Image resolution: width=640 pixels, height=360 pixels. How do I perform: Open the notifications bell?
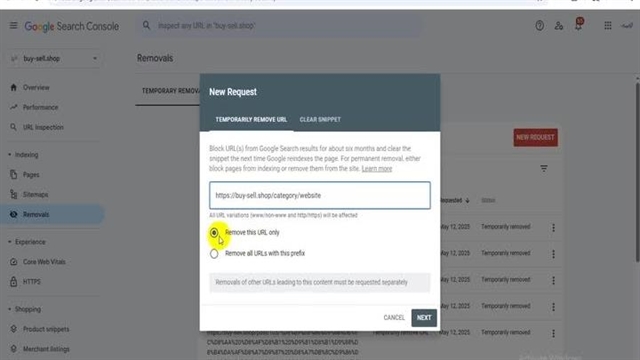point(578,25)
